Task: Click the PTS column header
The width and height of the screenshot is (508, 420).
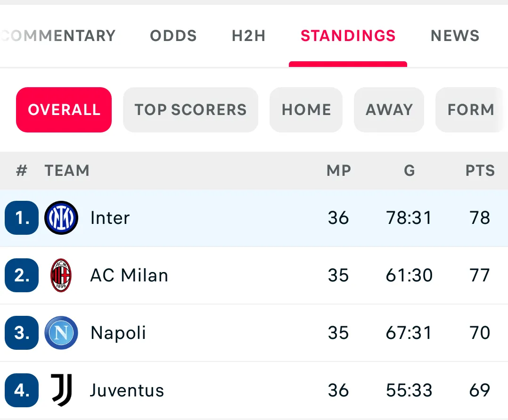Action: [x=480, y=171]
